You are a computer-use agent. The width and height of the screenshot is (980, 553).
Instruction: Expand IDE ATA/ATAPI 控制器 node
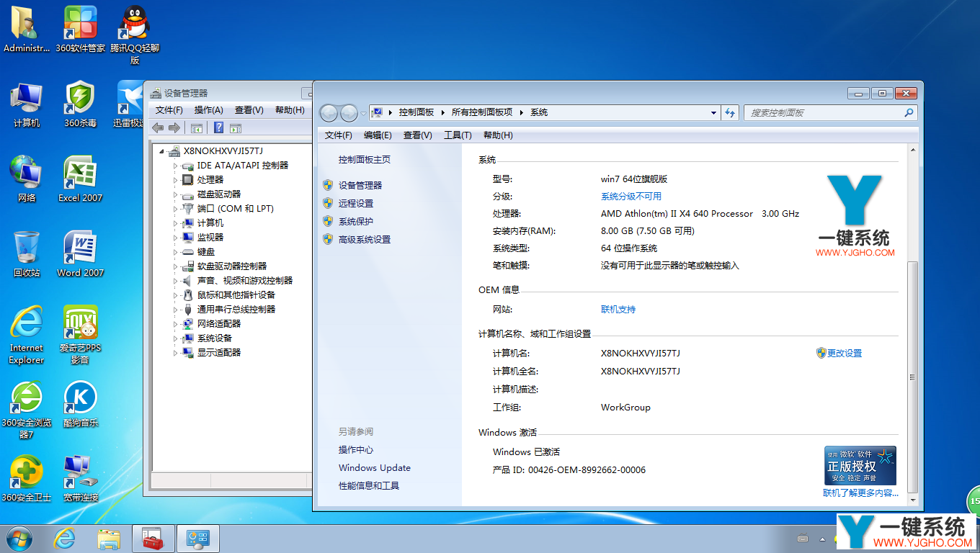coord(175,166)
